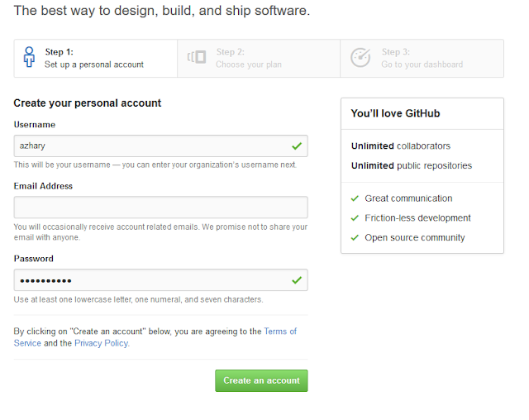This screenshot has height=420, width=529.
Task: Click the best way to design headline
Action: click(162, 11)
